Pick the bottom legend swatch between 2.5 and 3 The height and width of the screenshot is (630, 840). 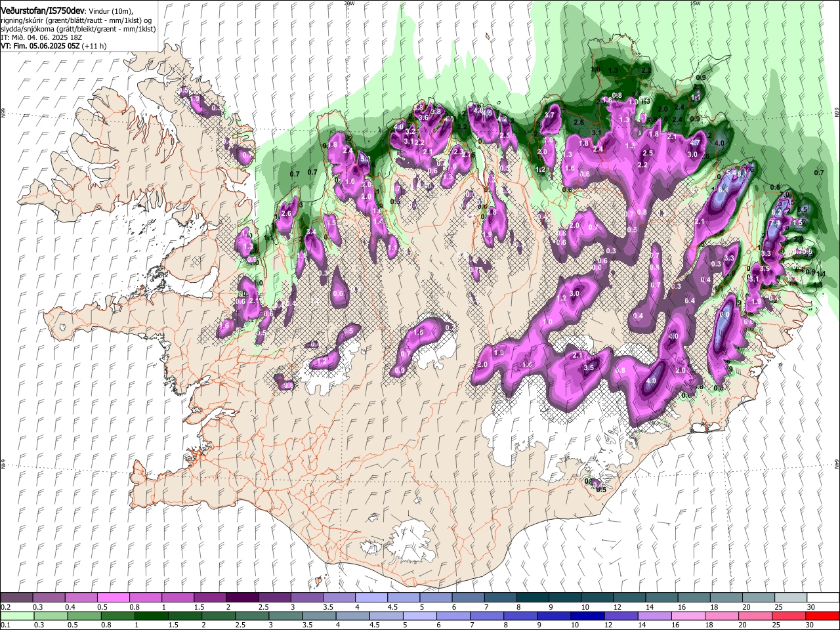click(251, 616)
